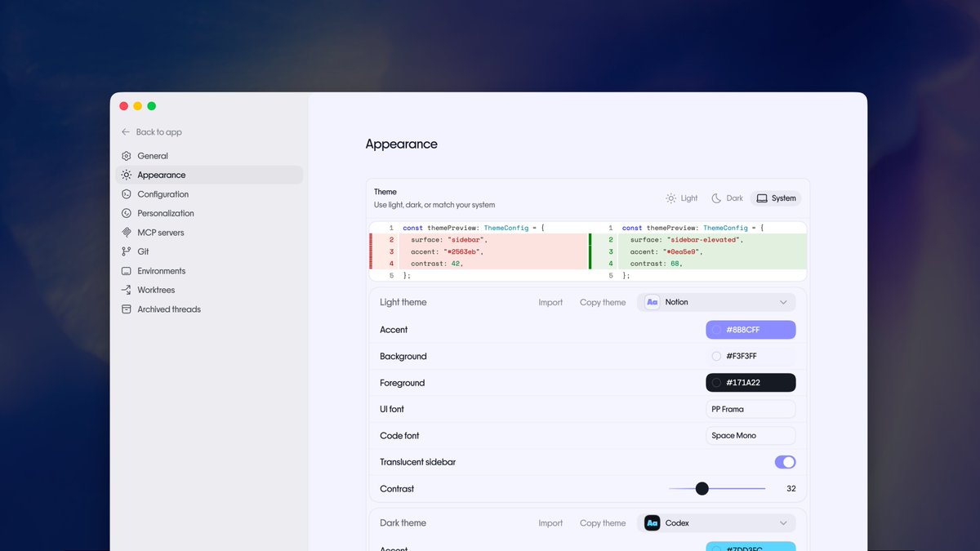The width and height of the screenshot is (980, 551).
Task: Open the General settings gear icon
Action: pos(127,155)
